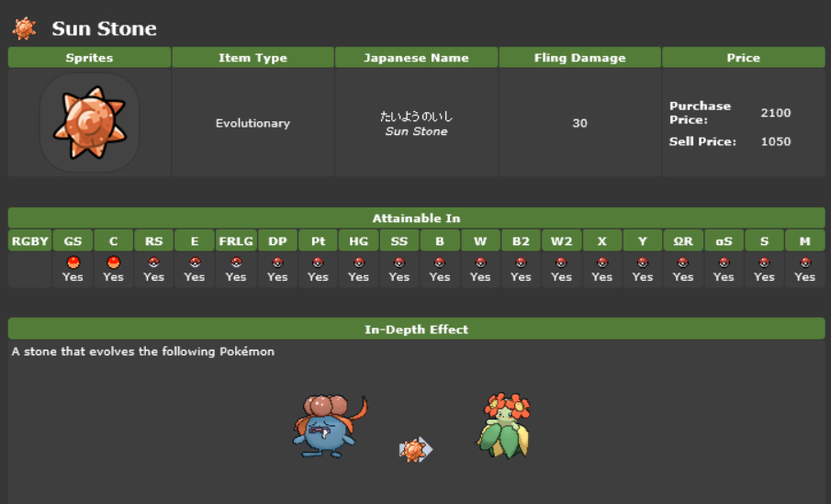Click the Poké Ball icon under DP

277,263
